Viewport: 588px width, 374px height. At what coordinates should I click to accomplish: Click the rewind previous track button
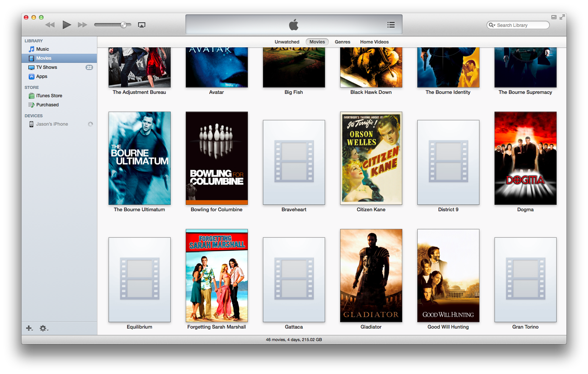pos(50,25)
